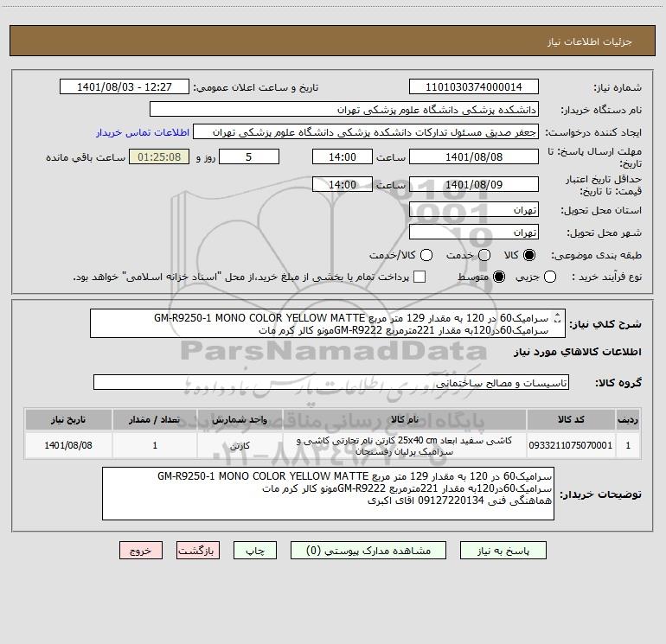
Task: Click the unit cell 'کارتن'
Action: (x=240, y=445)
